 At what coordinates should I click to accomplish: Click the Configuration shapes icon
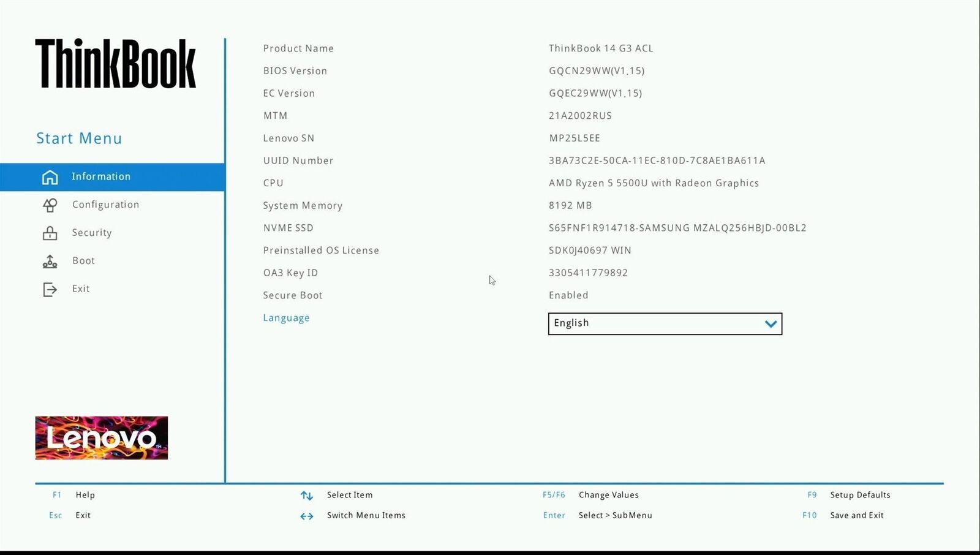coord(50,205)
